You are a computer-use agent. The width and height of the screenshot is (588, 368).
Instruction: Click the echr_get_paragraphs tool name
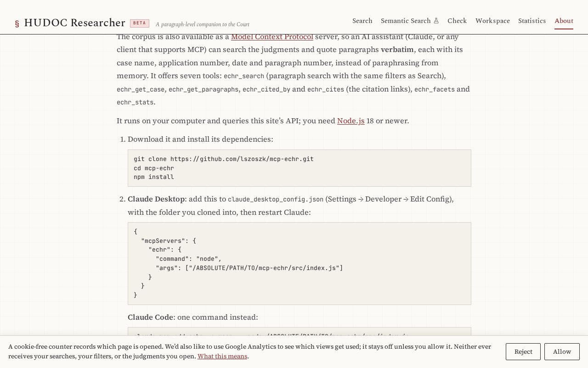point(204,89)
